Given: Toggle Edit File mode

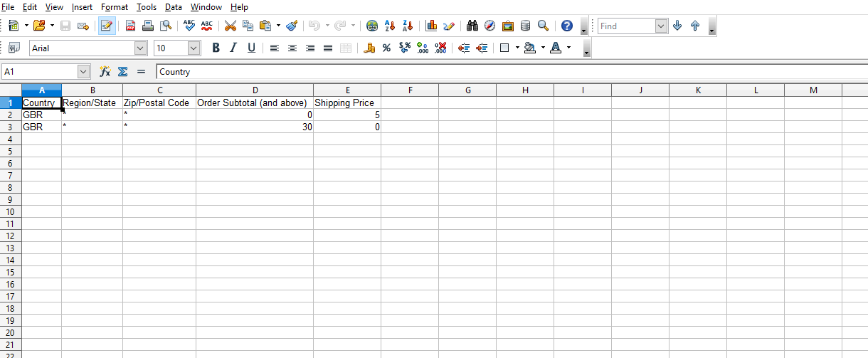Looking at the screenshot, I should (x=107, y=26).
